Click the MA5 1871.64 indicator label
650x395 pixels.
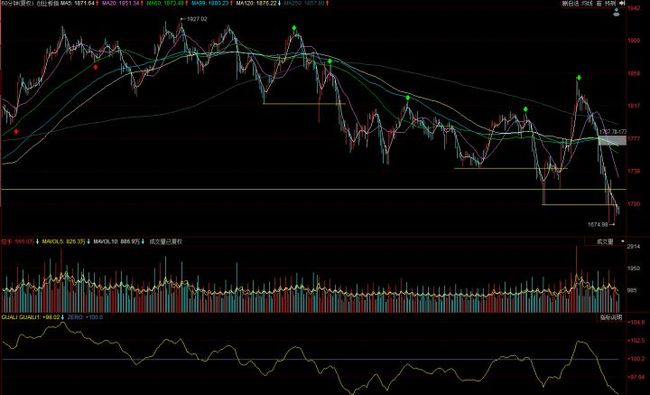click(78, 3)
